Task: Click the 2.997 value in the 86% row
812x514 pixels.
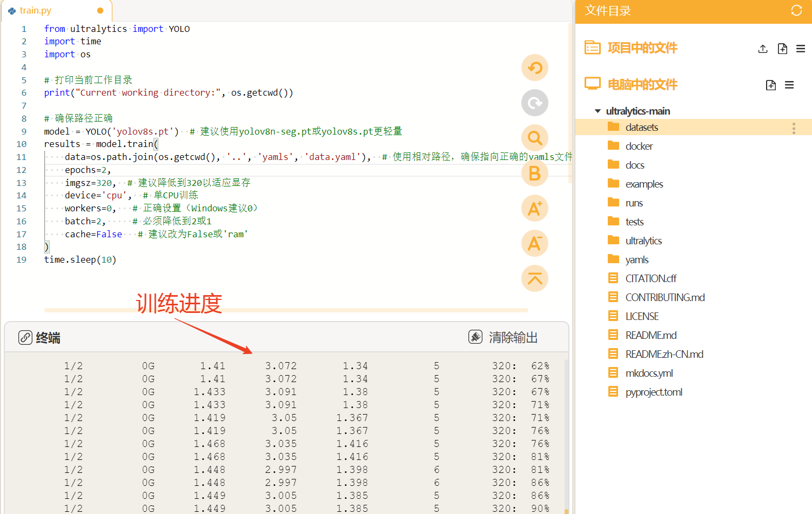Action: pos(281,483)
